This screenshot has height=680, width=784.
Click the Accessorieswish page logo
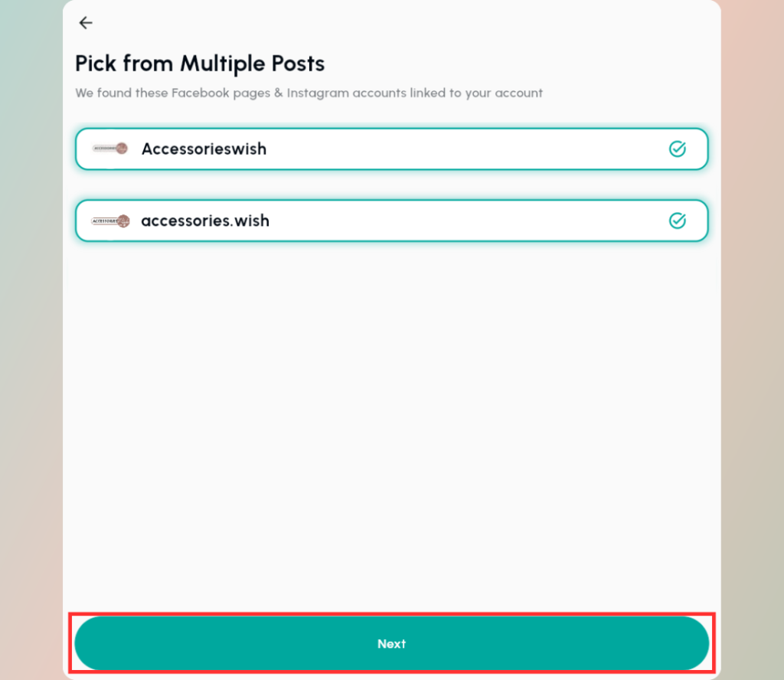click(110, 149)
